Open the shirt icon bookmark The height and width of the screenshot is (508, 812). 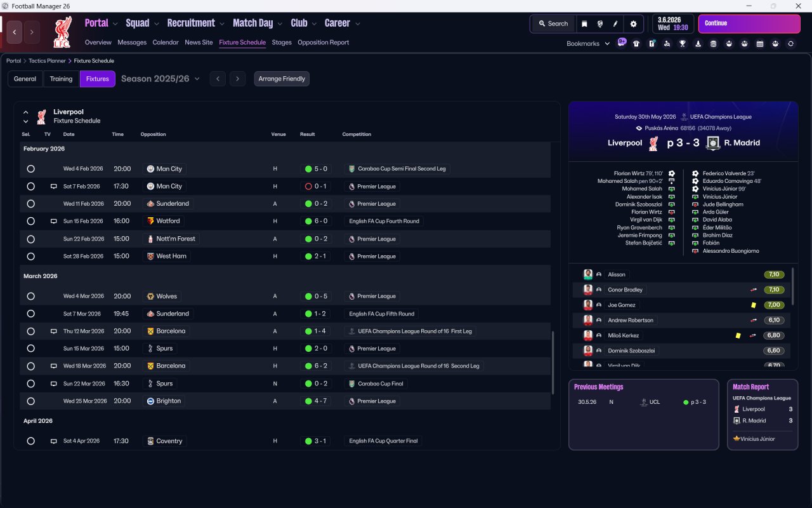coord(636,44)
